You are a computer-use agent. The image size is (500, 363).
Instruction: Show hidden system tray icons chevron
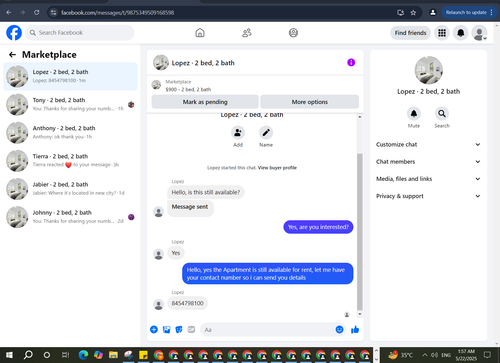425,355
